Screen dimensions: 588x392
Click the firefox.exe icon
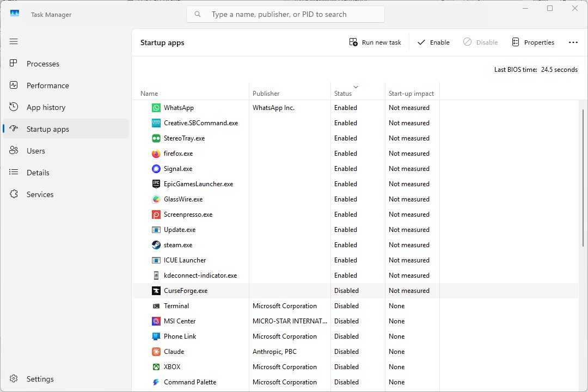[156, 154]
